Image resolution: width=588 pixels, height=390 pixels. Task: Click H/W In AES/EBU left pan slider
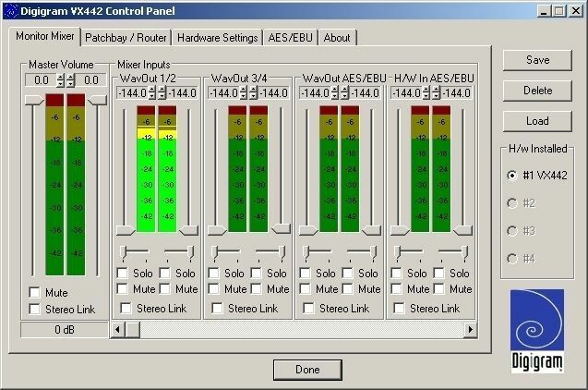398,252
